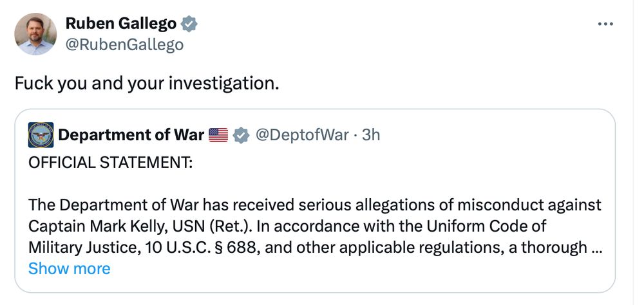Screen dimensions: 644x305
Task: Open Ruben Gallego's profile photo
Action: [x=35, y=34]
